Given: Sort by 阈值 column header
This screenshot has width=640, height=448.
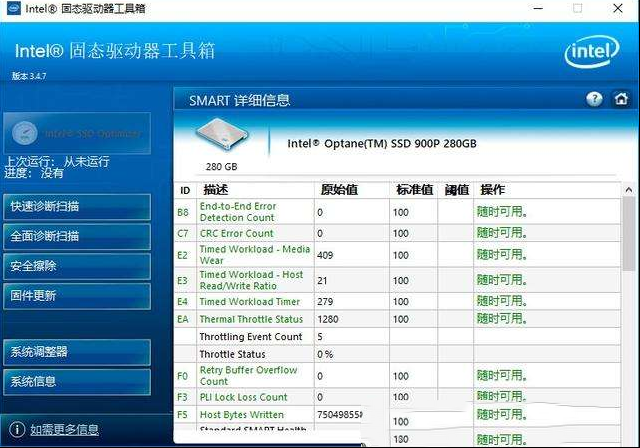Looking at the screenshot, I should [456, 190].
